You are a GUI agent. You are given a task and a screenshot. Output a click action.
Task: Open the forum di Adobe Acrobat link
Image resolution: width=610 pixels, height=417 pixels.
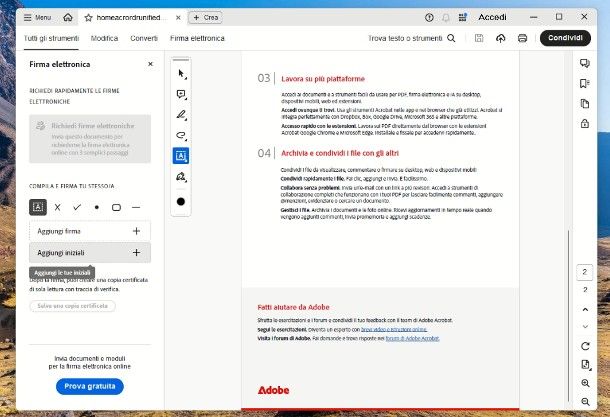pos(412,338)
